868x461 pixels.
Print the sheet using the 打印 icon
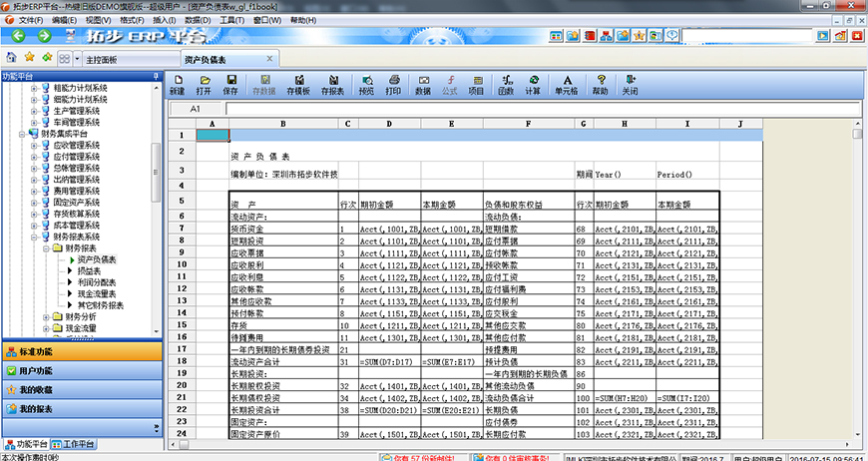[x=393, y=84]
